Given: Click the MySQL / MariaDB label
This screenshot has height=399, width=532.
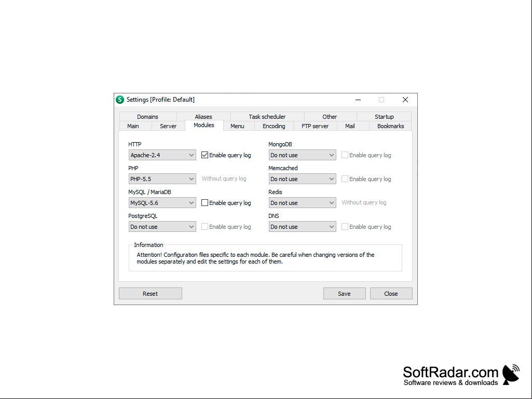Looking at the screenshot, I should tap(149, 192).
